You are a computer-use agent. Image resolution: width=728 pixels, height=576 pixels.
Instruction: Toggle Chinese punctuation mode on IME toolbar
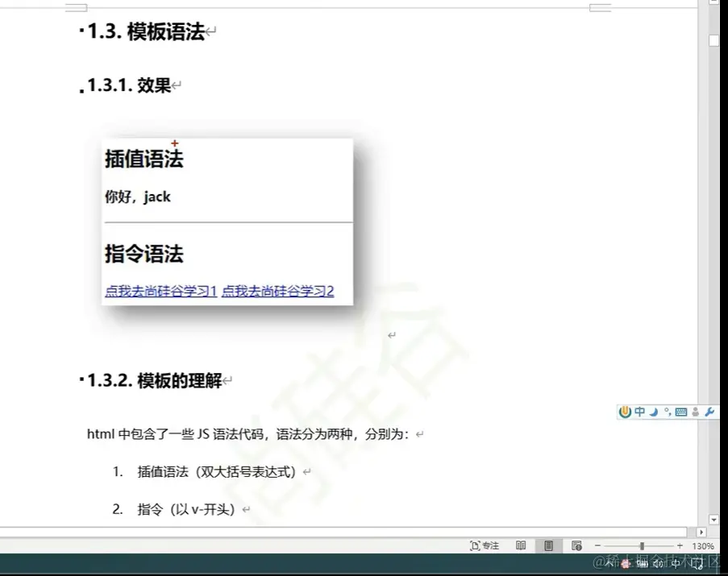pyautogui.click(x=668, y=412)
